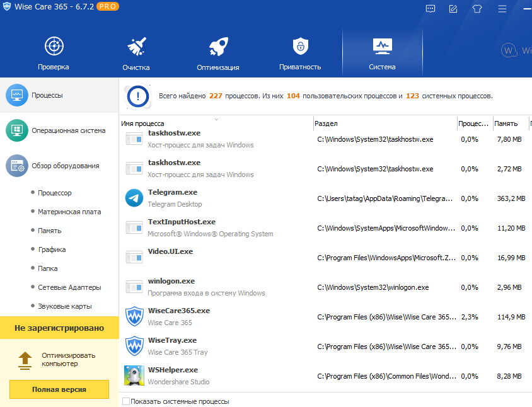Sort by Память column header
Screen dimensions: 532x407
(x=506, y=123)
